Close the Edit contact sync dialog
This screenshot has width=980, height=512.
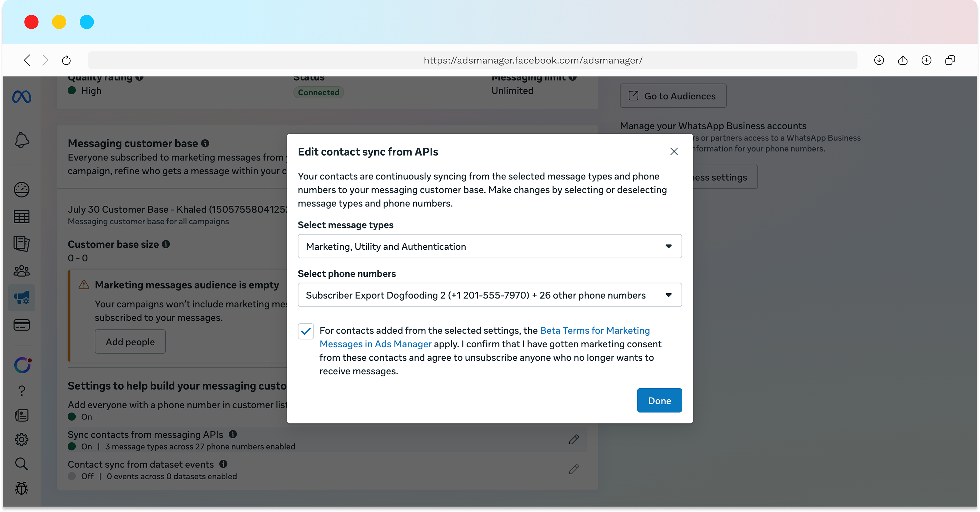(674, 152)
